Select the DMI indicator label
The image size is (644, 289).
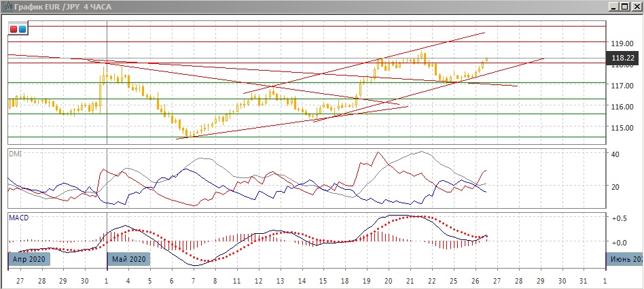point(14,154)
